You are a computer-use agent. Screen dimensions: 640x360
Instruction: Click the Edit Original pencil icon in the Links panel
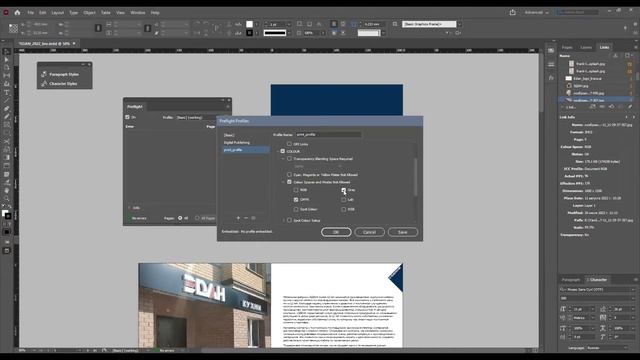(630, 107)
